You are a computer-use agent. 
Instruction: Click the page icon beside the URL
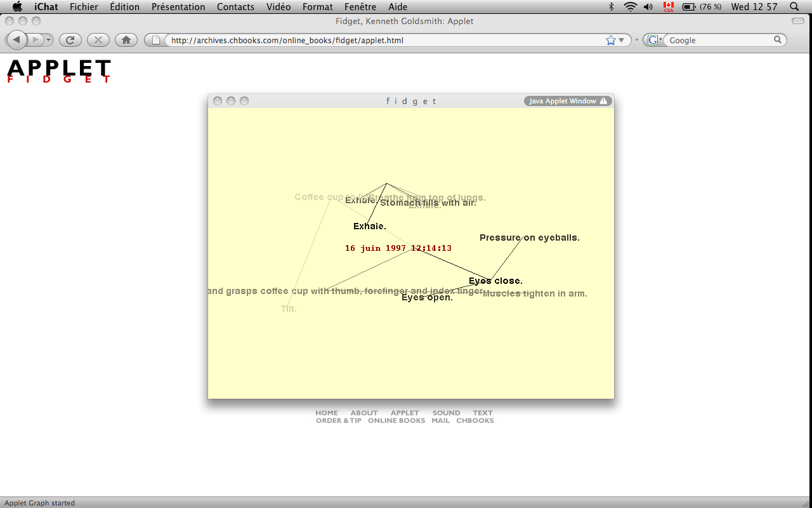point(156,40)
